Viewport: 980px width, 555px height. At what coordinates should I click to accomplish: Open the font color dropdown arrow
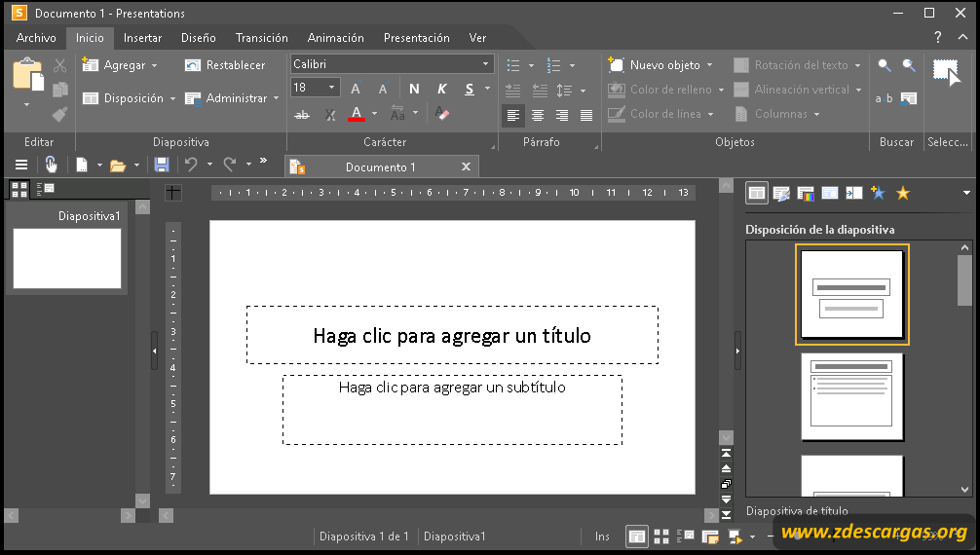point(374,114)
